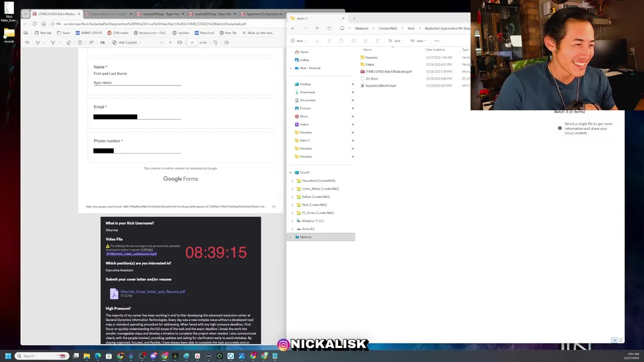Image resolution: width=644 pixels, height=362 pixels.
Task: Click the File Explorer Copy icon
Action: [329, 41]
